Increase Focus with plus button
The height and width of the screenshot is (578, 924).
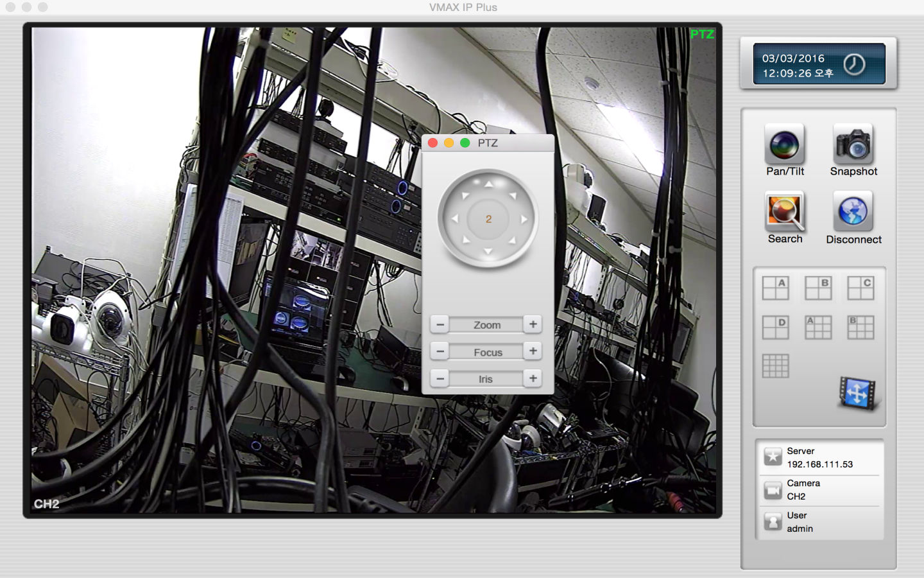coord(533,351)
